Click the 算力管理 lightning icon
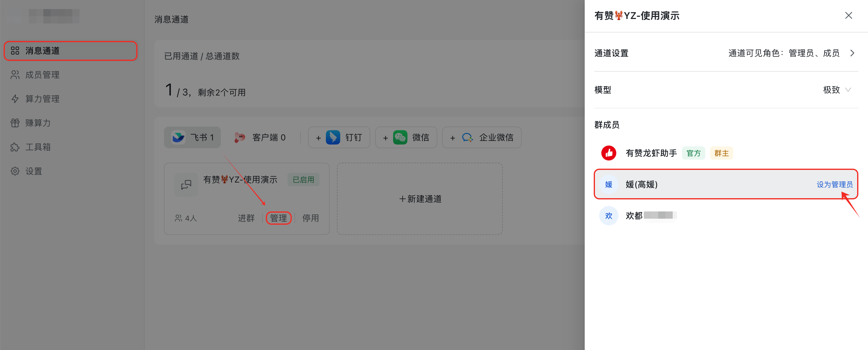Image resolution: width=868 pixels, height=350 pixels. 15,99
